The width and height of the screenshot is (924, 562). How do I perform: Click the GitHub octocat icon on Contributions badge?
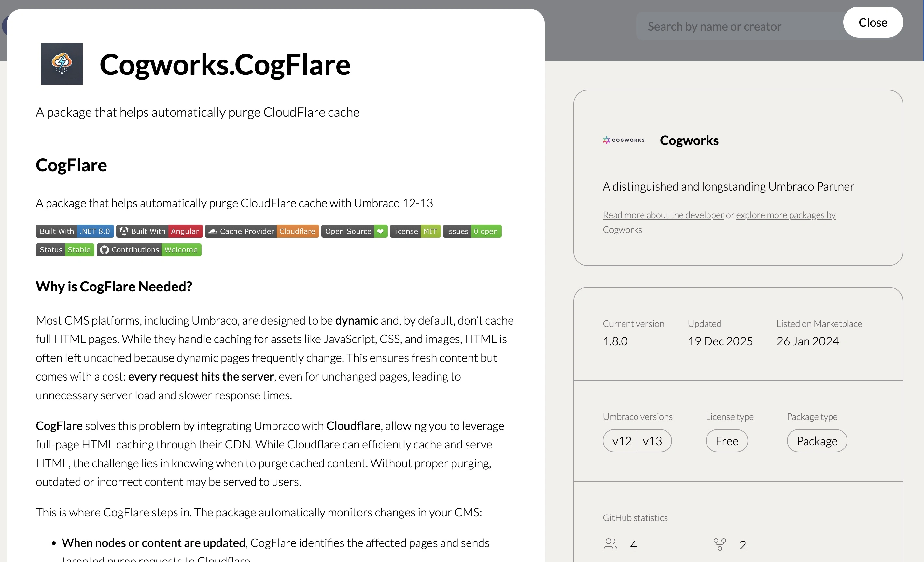[x=104, y=249]
